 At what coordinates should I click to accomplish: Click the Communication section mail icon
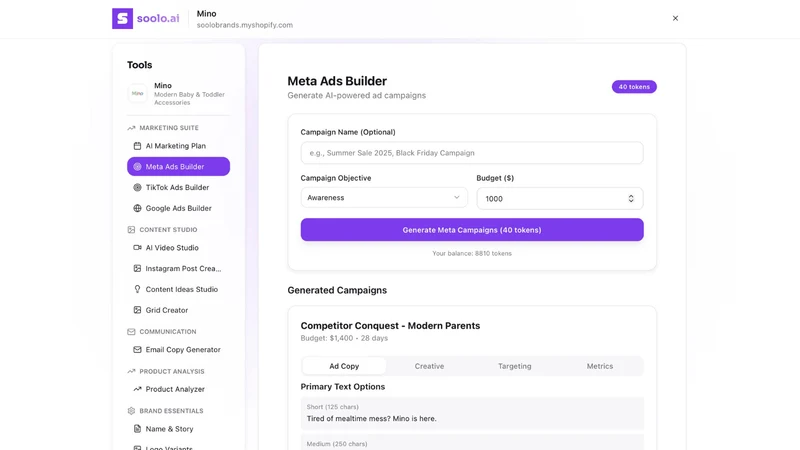click(x=131, y=332)
